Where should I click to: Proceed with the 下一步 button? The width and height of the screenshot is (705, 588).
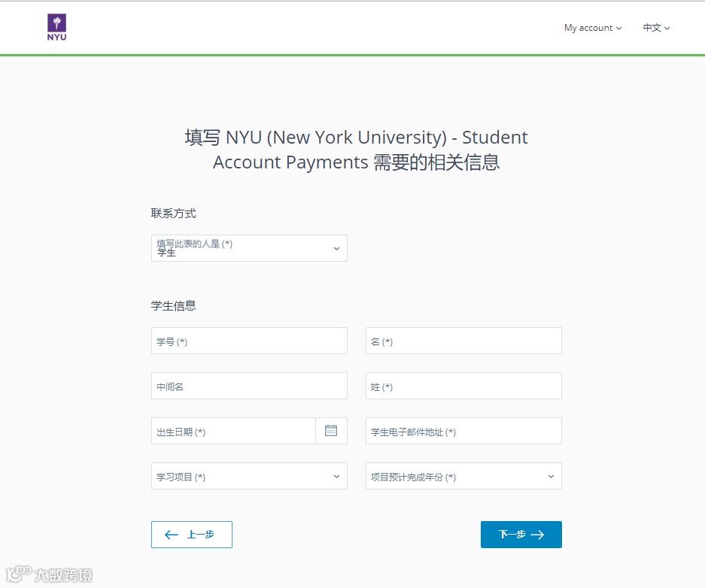tap(521, 535)
